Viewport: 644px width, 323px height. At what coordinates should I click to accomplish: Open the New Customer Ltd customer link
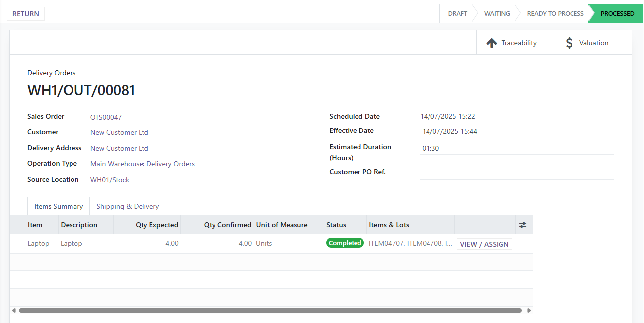click(119, 132)
